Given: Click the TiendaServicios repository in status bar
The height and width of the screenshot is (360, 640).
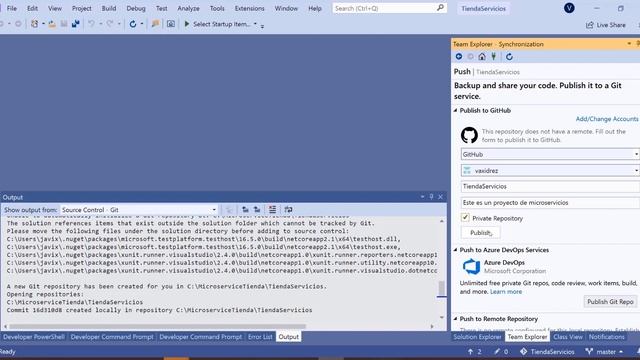Looking at the screenshot, I should coord(547,351).
